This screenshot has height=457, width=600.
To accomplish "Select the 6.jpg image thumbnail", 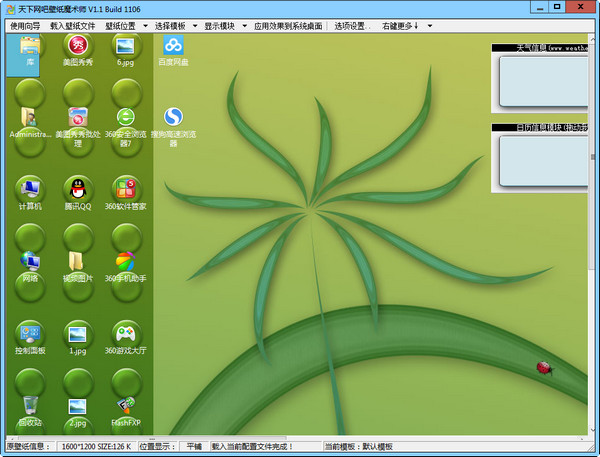I will tap(125, 45).
